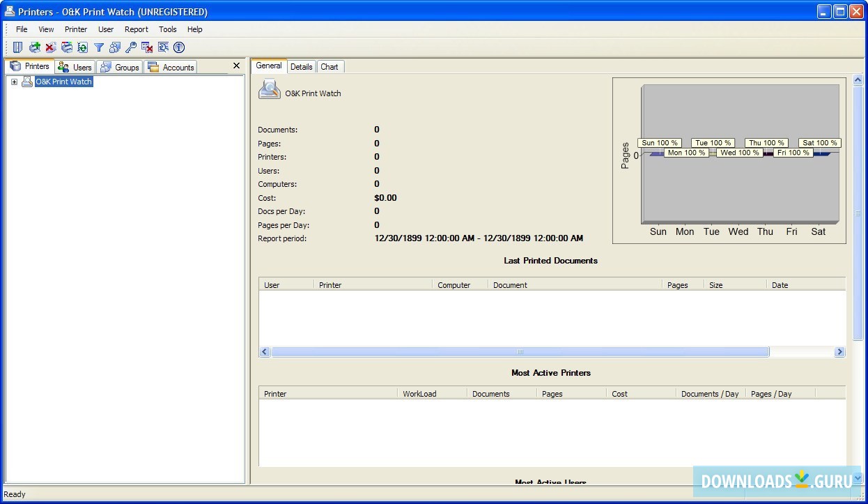Click right arrow of horizontal scrollbar
868x504 pixels.
[x=839, y=352]
